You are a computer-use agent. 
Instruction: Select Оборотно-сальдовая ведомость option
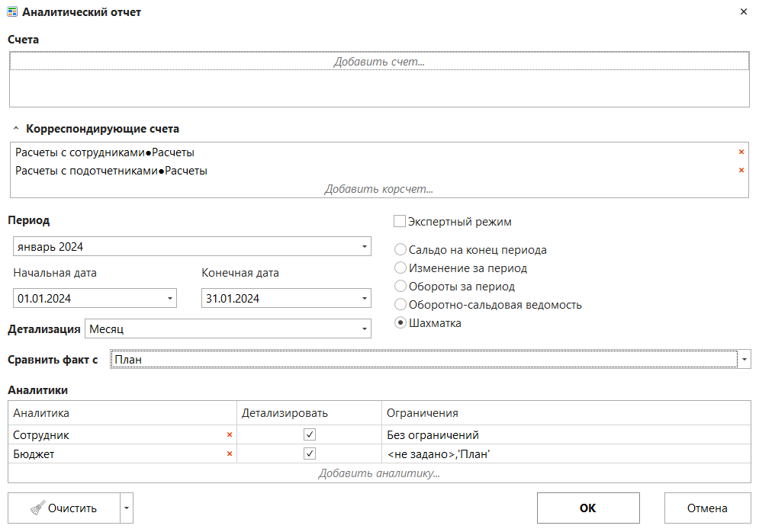(400, 305)
